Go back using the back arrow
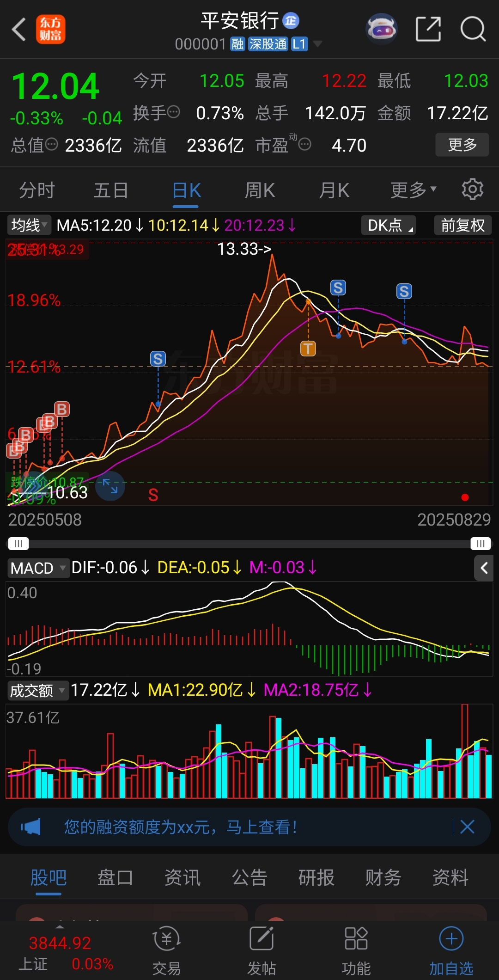This screenshot has height=980, width=499. click(19, 30)
